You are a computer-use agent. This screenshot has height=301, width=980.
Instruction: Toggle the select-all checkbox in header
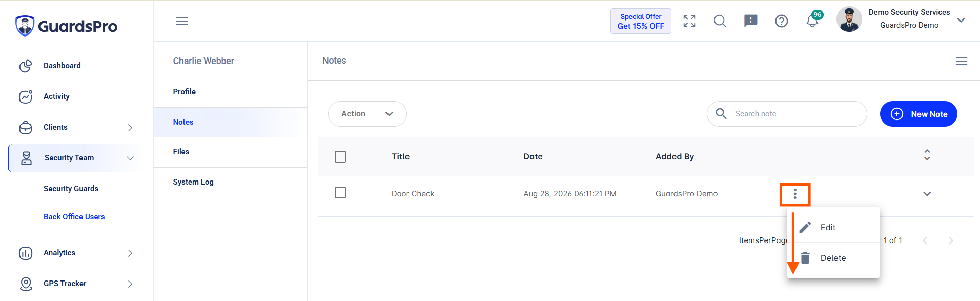pos(340,156)
